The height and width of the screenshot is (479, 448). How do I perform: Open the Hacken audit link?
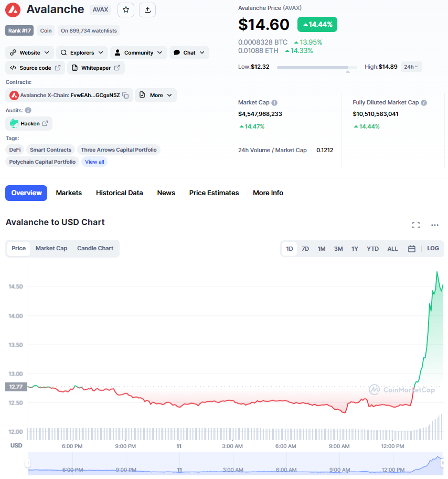(29, 123)
